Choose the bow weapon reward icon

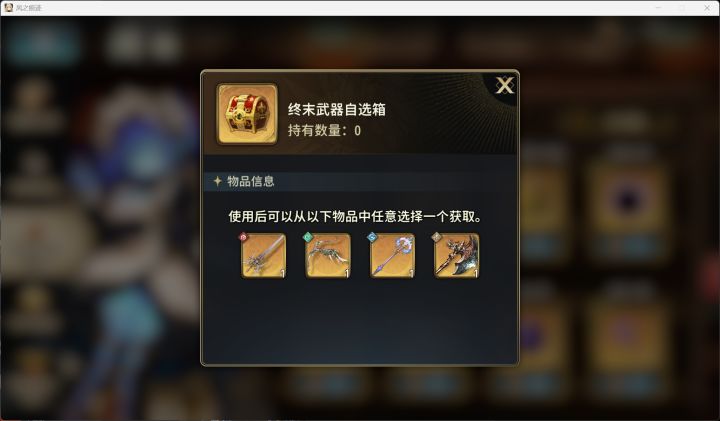(x=328, y=256)
